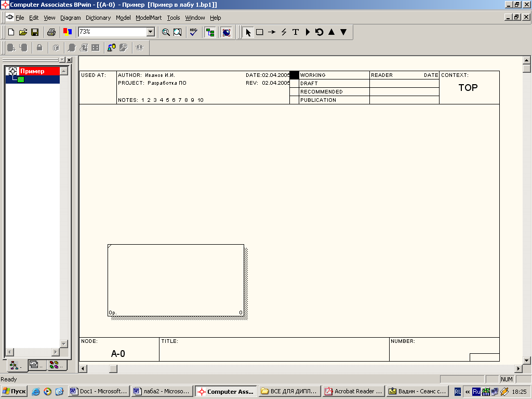Open the ModelMart globe icon
This screenshot has width=532, height=399.
[226, 32]
